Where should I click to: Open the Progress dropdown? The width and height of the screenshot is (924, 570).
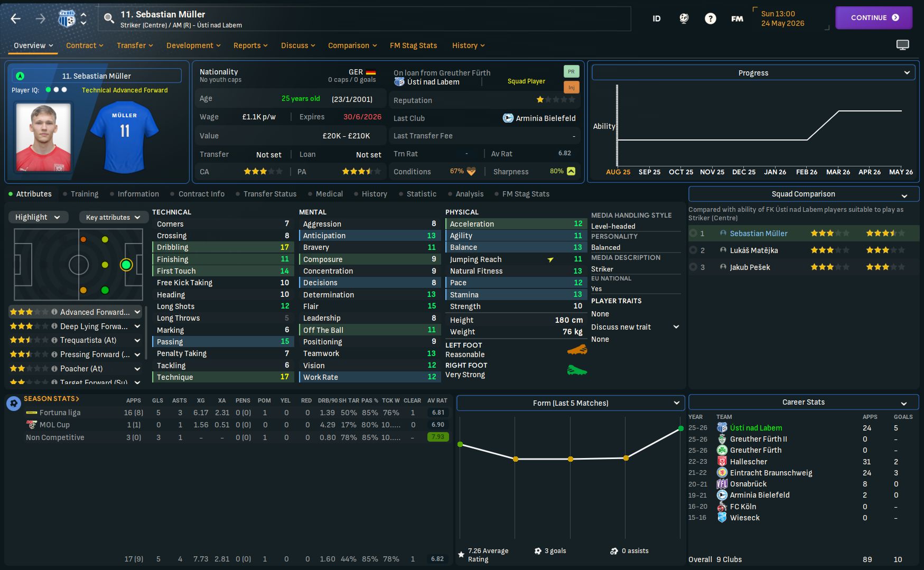753,72
